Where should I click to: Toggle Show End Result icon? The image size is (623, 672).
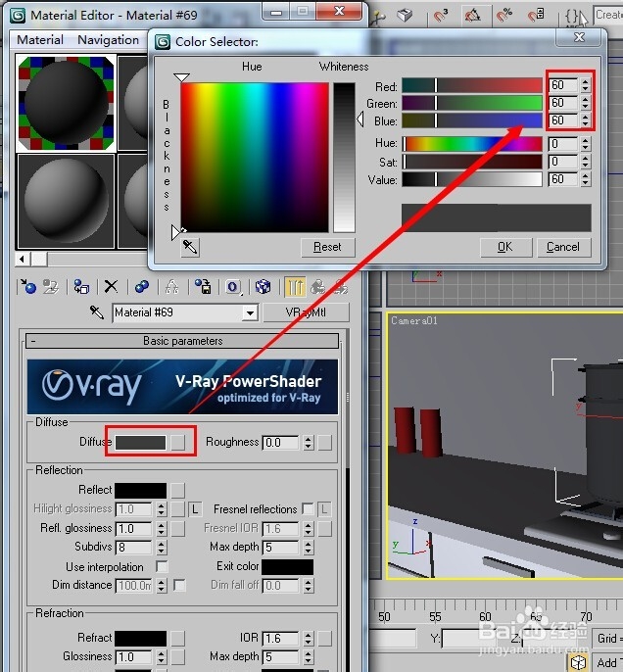tap(295, 287)
